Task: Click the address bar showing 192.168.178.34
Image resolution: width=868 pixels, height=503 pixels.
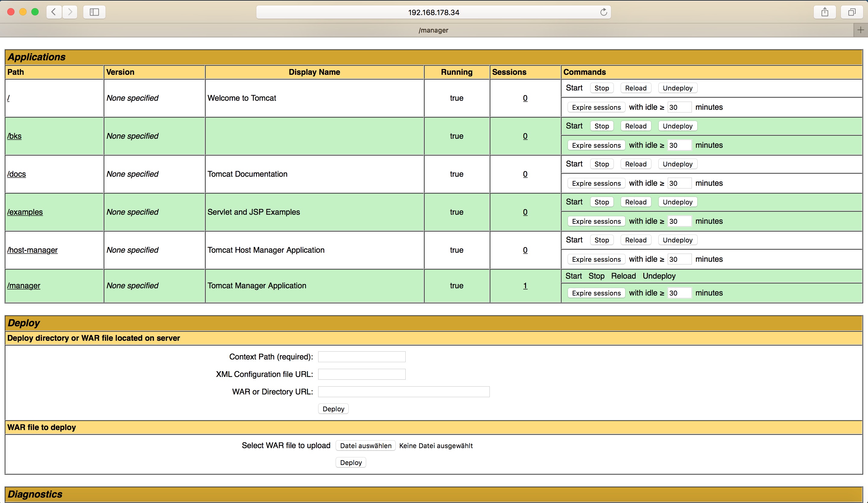Action: point(434,12)
